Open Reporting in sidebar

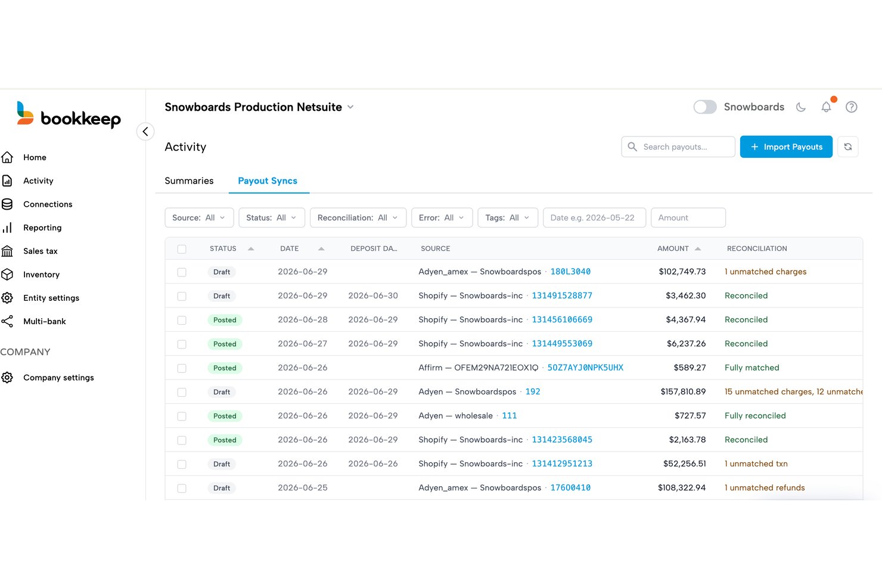click(42, 228)
